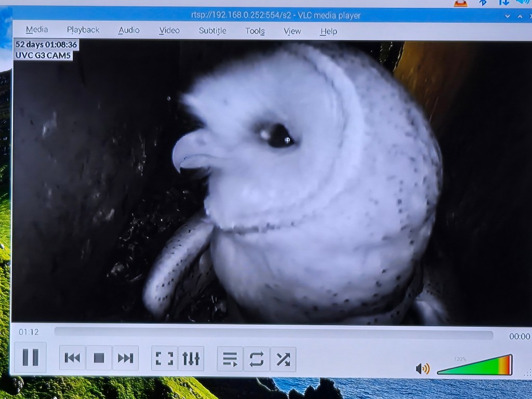Toggle fullscreen video mode
This screenshot has width=532, height=399.
[164, 358]
